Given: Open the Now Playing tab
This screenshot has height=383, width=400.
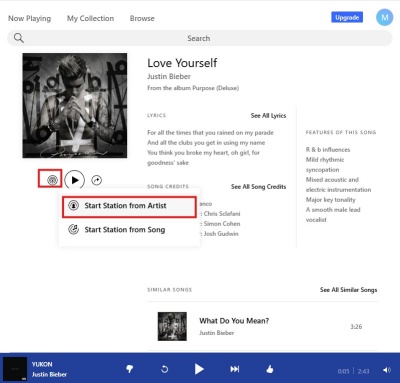Looking at the screenshot, I should [x=30, y=18].
